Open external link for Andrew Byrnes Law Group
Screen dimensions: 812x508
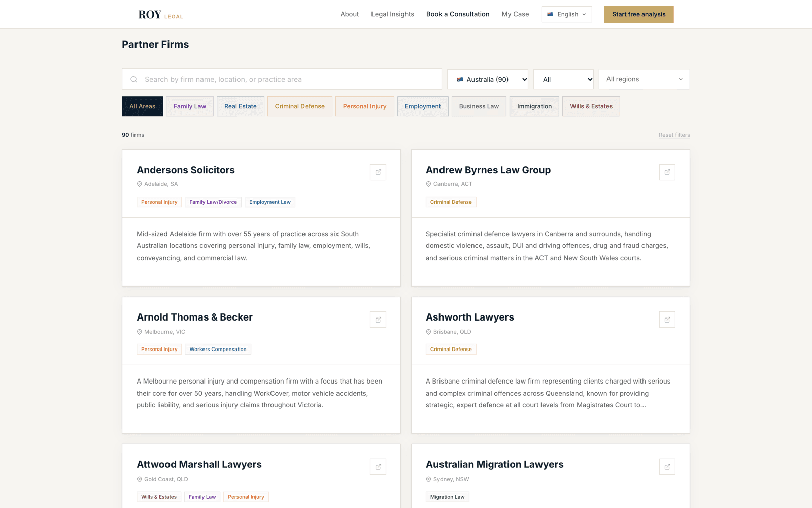point(667,172)
